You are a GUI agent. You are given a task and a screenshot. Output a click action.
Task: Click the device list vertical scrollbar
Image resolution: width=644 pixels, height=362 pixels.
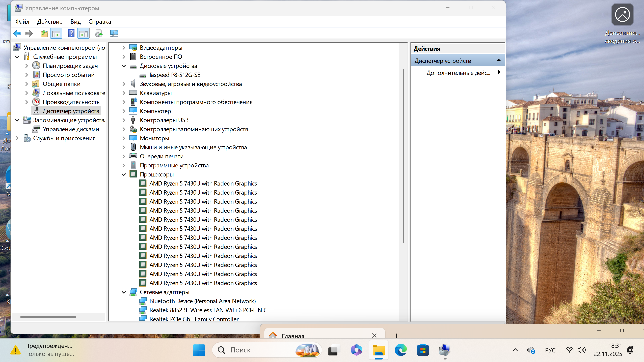point(403,156)
